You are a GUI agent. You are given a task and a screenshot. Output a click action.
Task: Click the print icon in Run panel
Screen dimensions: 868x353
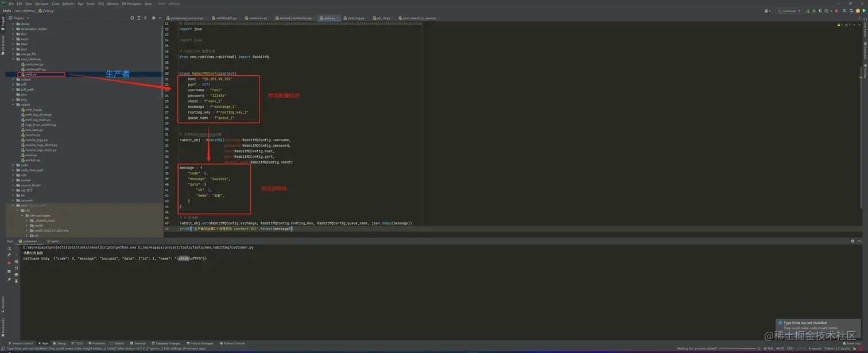[x=16, y=274]
